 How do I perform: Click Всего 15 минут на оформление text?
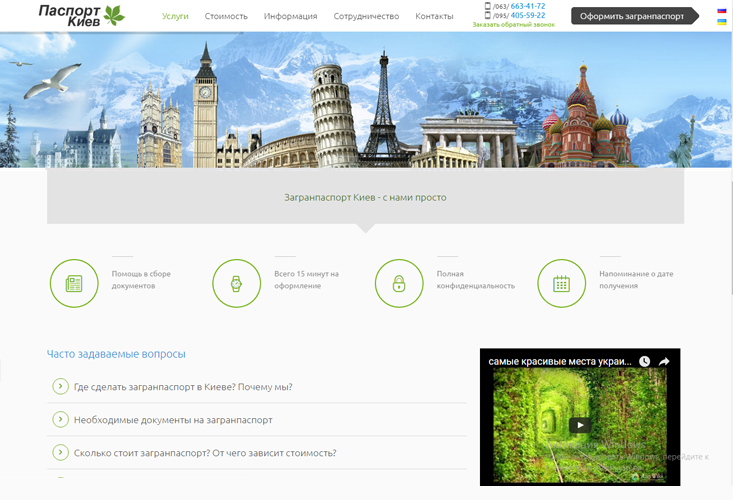coord(307,279)
